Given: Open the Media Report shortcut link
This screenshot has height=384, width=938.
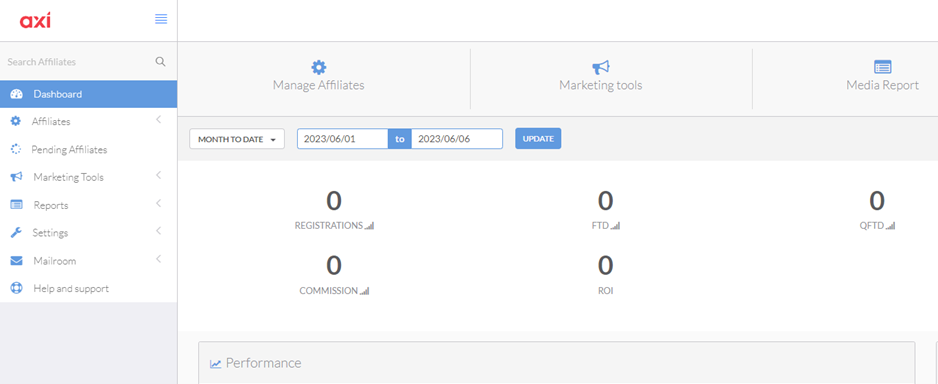Looking at the screenshot, I should pos(882,76).
